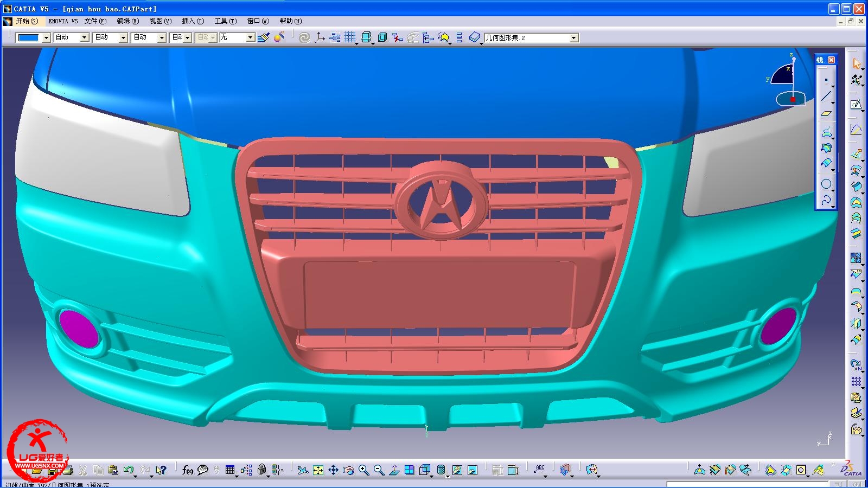Click the Normal View icon
Screen dimensions: 868x488
[394, 470]
